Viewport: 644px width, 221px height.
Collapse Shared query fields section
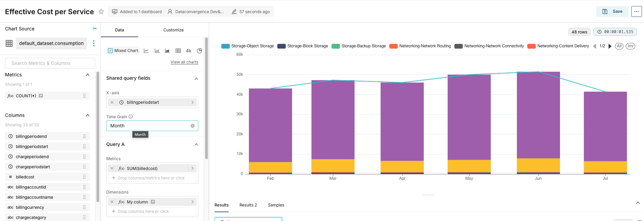pyautogui.click(x=196, y=78)
